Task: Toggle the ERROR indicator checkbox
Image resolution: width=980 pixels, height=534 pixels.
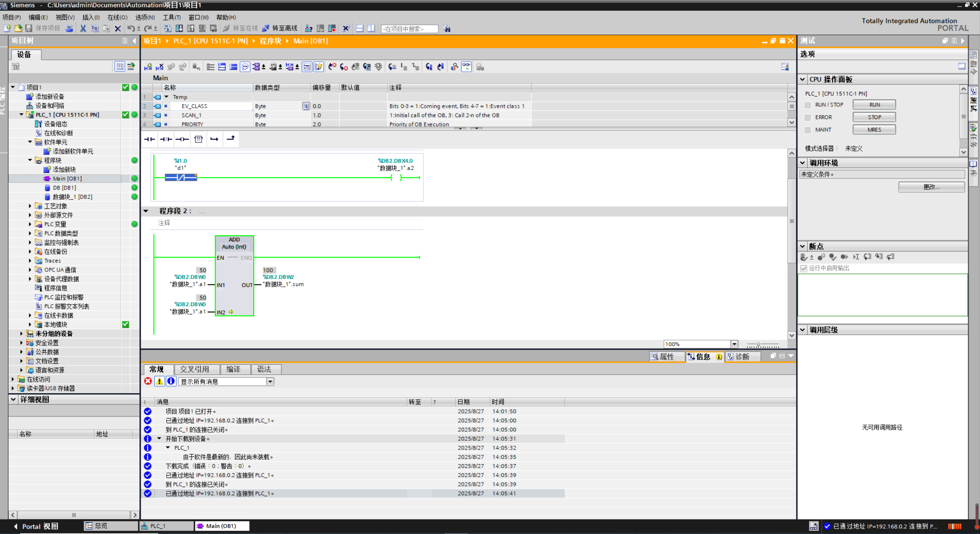Action: [808, 117]
